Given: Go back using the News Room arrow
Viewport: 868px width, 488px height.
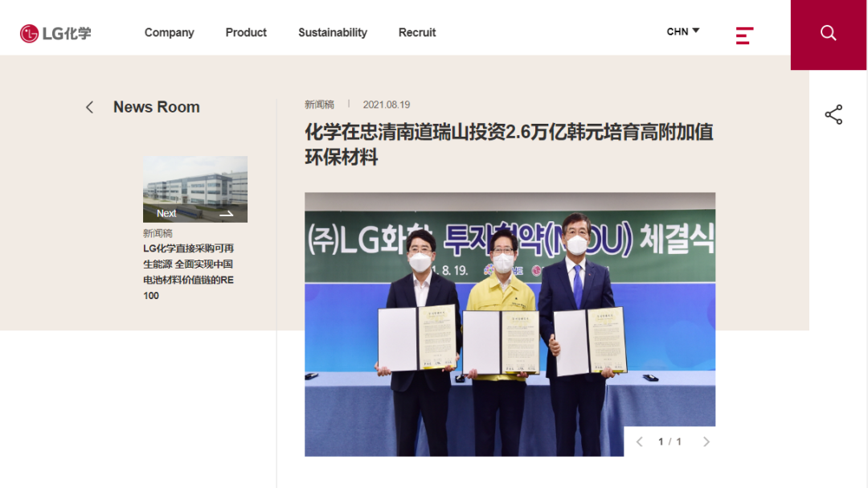Looking at the screenshot, I should point(90,108).
